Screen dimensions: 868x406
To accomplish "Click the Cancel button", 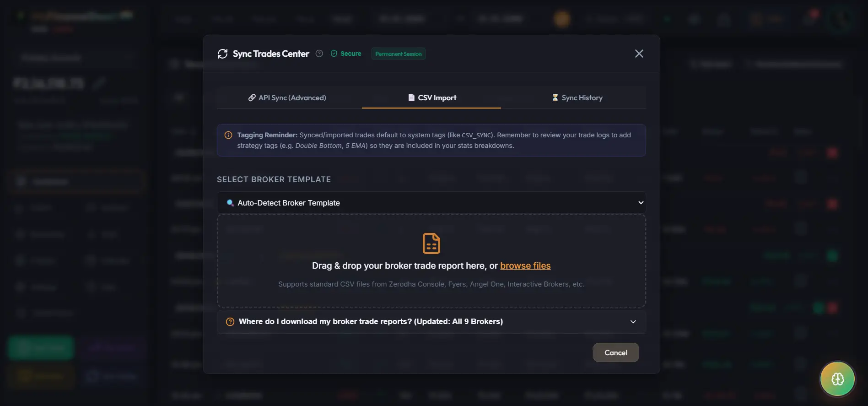I will click(x=616, y=352).
